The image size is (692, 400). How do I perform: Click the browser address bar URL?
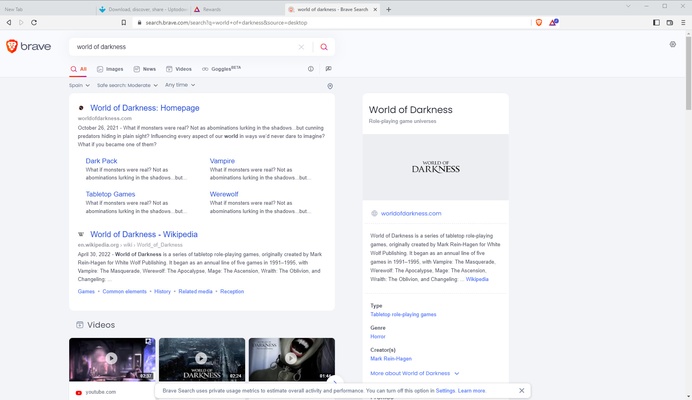pos(226,23)
